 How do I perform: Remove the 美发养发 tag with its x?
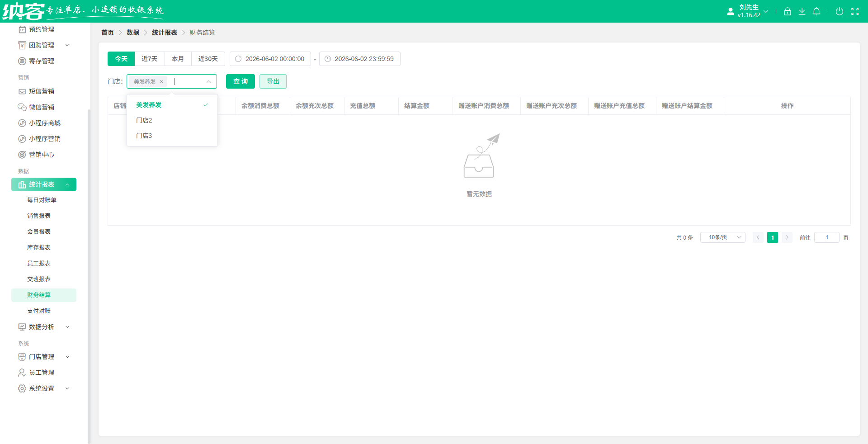point(161,82)
